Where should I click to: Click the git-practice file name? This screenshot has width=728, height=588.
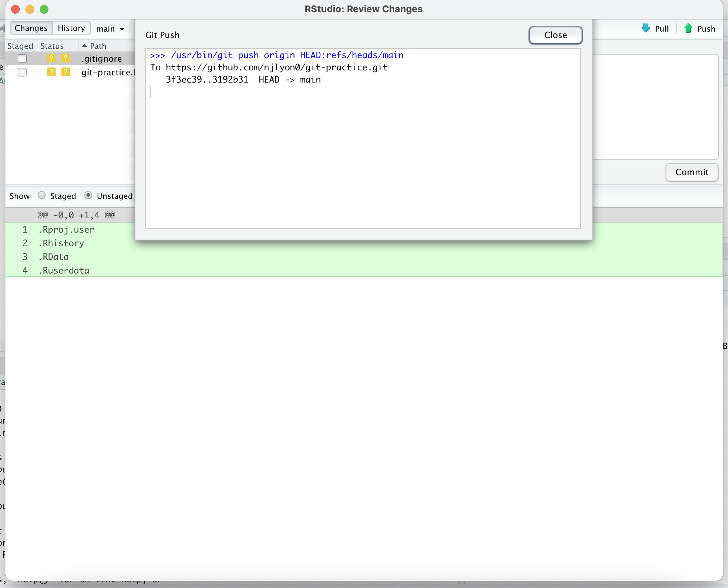(107, 72)
